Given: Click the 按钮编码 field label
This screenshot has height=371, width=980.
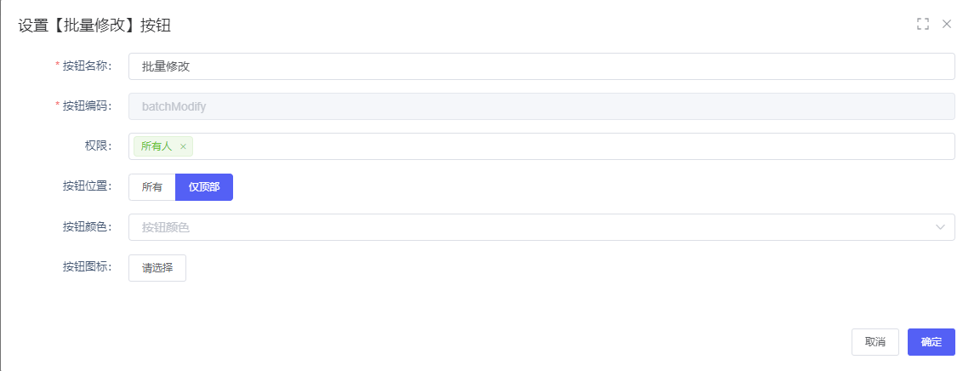Looking at the screenshot, I should click(x=87, y=106).
